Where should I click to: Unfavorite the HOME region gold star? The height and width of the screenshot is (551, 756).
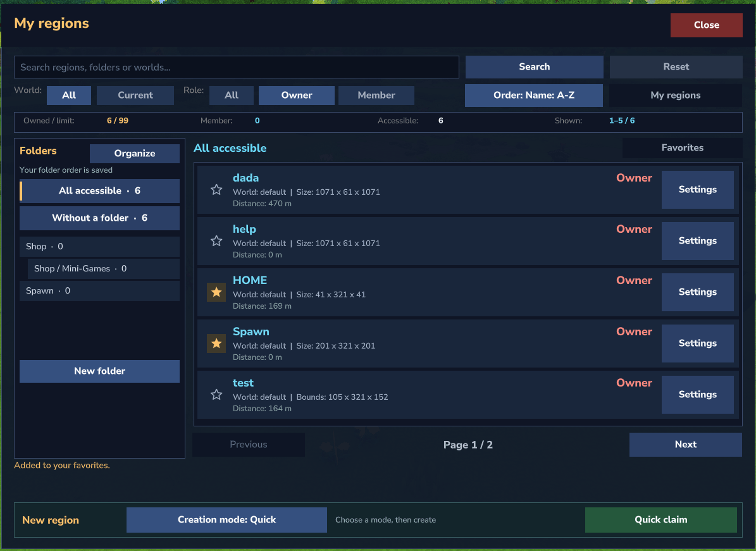(x=216, y=292)
